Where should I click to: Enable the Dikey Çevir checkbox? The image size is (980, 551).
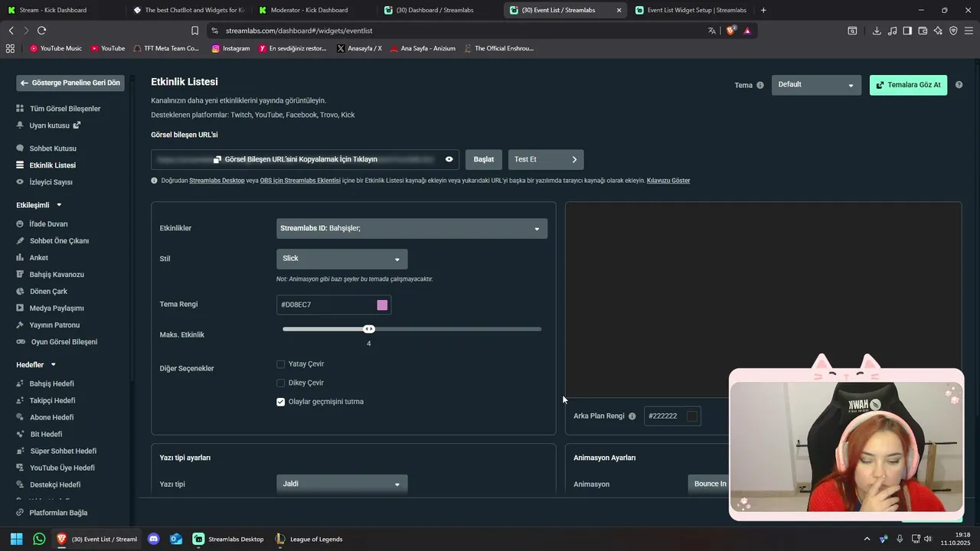tap(281, 383)
